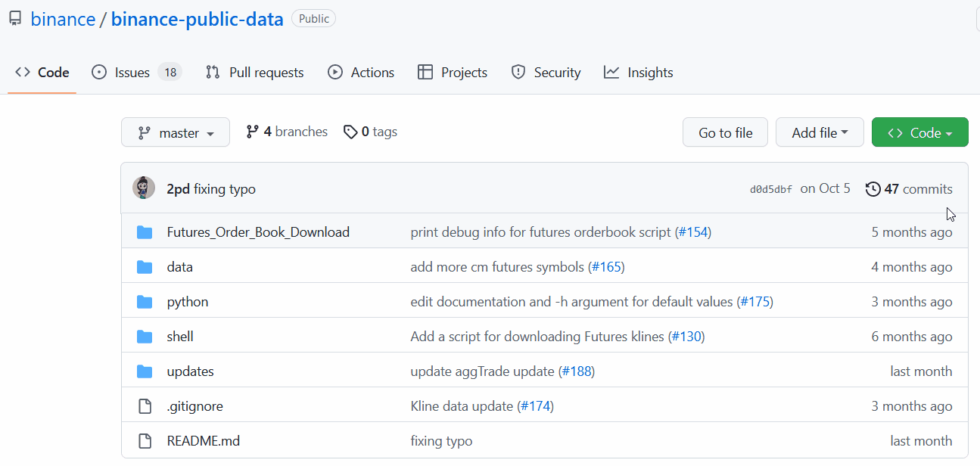Open the master branch dropdown
This screenshot has height=466, width=980.
176,133
